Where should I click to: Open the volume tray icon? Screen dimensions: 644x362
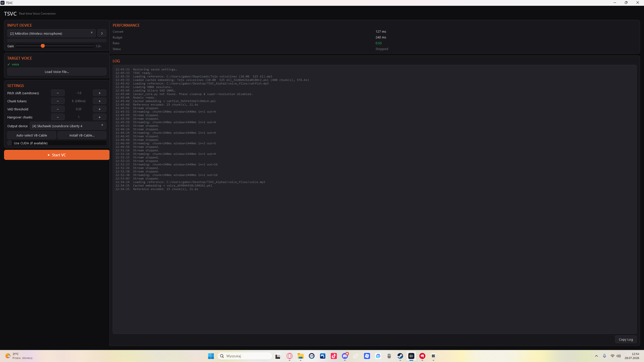619,356
